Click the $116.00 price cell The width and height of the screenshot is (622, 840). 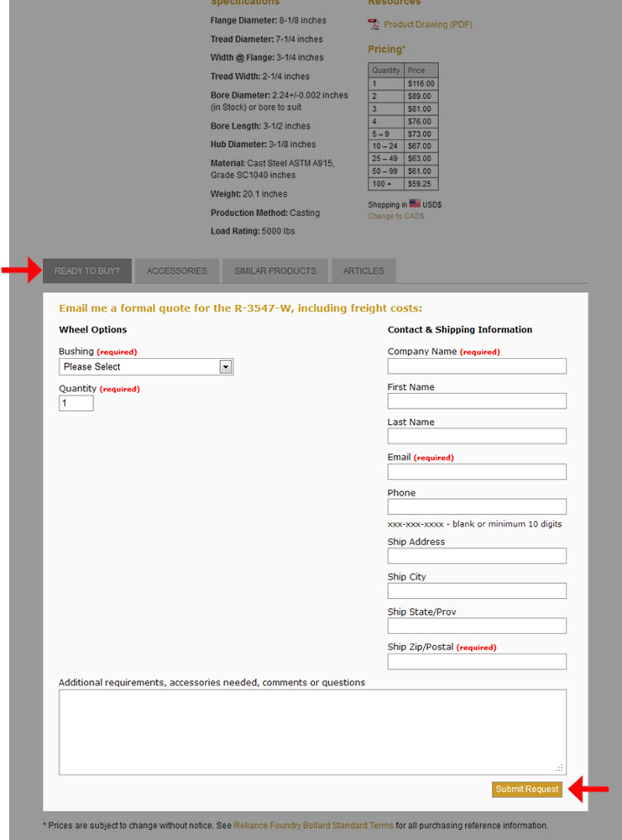tap(421, 83)
